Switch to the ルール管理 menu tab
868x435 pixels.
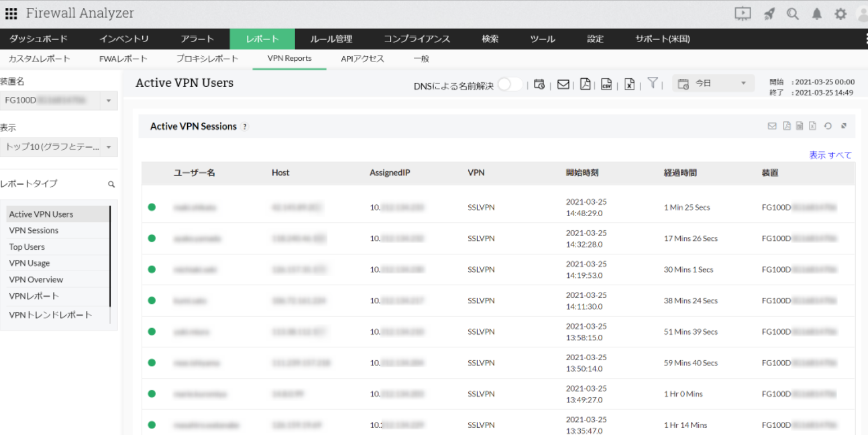click(x=331, y=39)
